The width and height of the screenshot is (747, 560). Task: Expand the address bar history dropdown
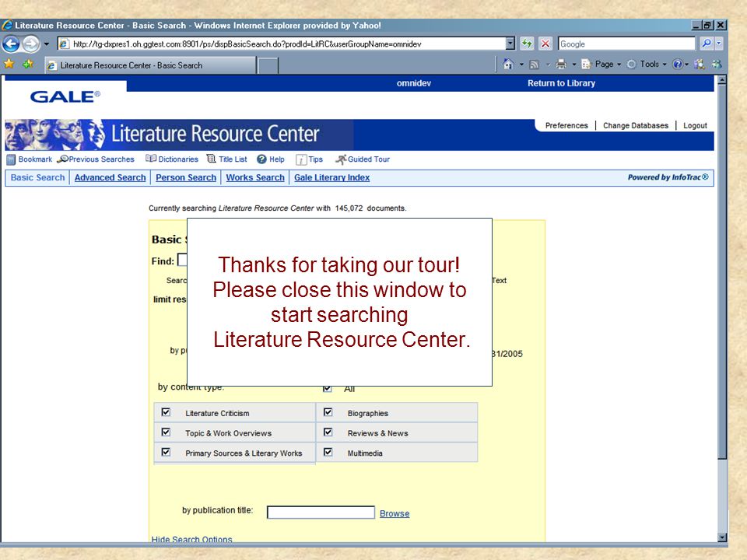[510, 44]
